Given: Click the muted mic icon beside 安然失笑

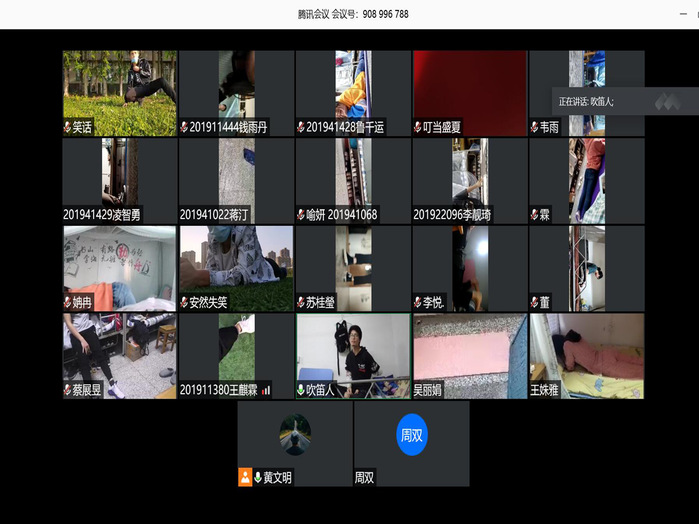Looking at the screenshot, I should pyautogui.click(x=185, y=302).
